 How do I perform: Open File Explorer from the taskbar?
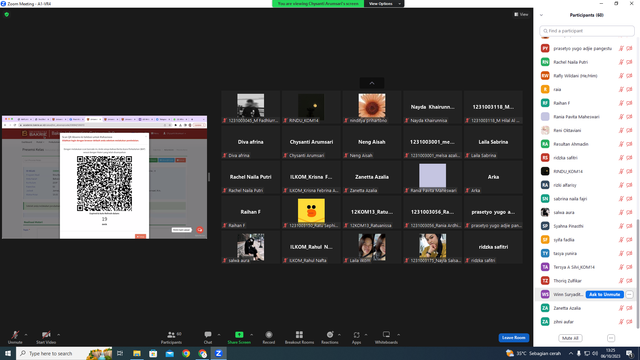pos(137,353)
